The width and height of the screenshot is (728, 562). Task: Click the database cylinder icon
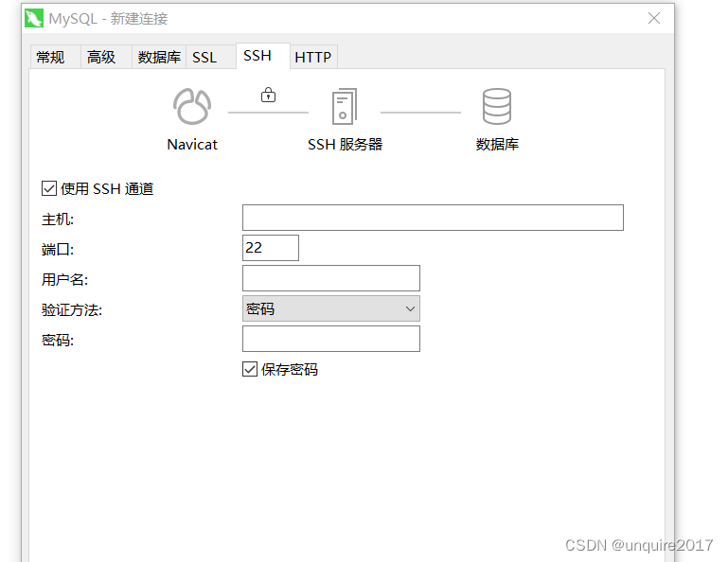(x=497, y=106)
